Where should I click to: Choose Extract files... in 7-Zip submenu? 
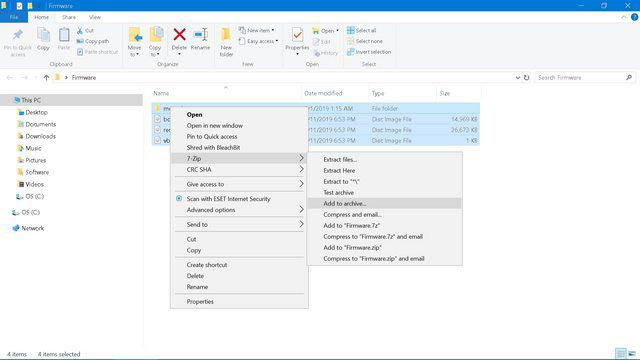(384, 160)
